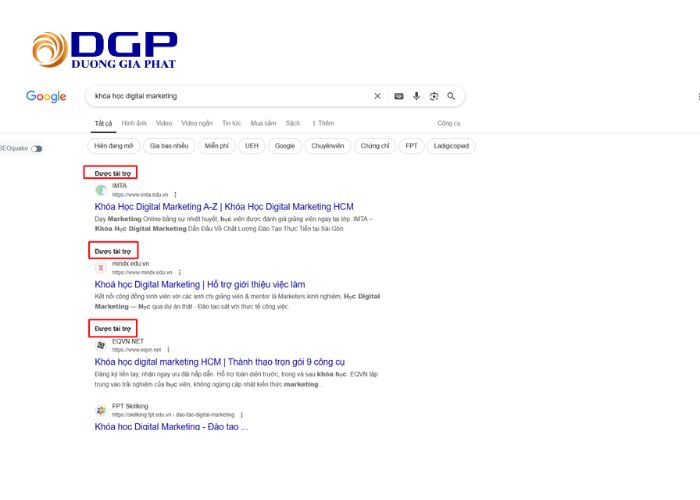Click the IMTA site name label
700x500 pixels.
click(119, 186)
